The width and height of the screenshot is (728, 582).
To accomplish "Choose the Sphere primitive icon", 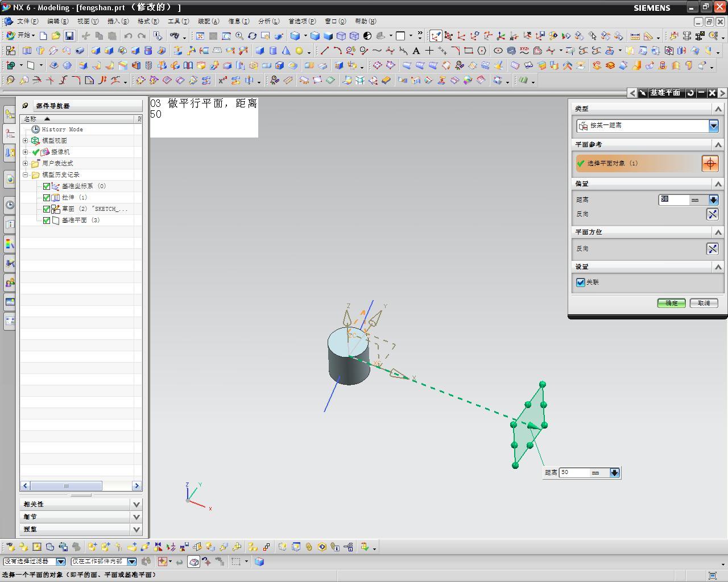I will (299, 51).
